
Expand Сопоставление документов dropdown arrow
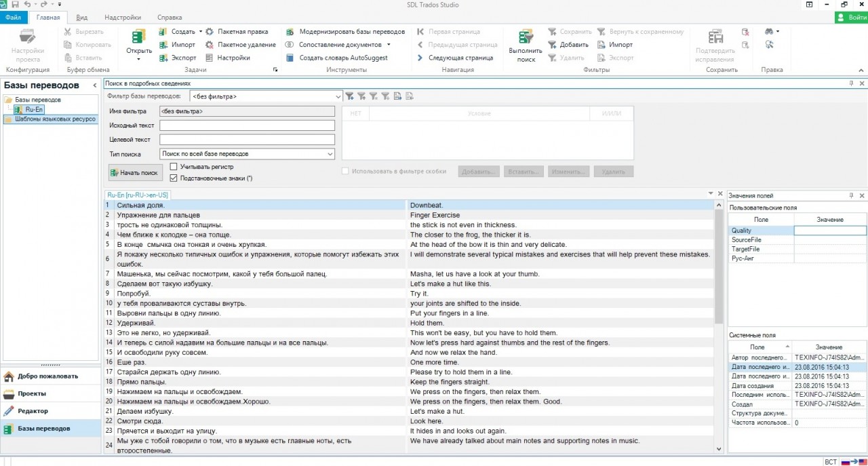389,45
